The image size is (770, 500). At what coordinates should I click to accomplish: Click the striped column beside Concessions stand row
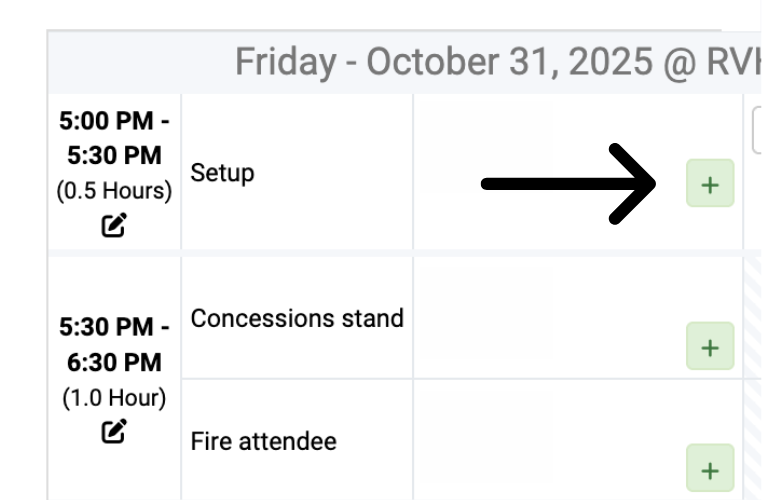coord(754,318)
